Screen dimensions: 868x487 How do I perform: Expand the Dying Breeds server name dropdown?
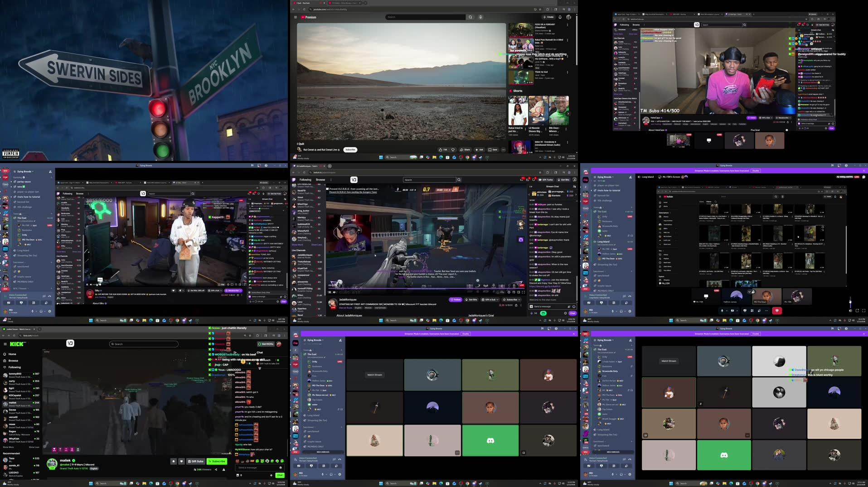pyautogui.click(x=314, y=340)
